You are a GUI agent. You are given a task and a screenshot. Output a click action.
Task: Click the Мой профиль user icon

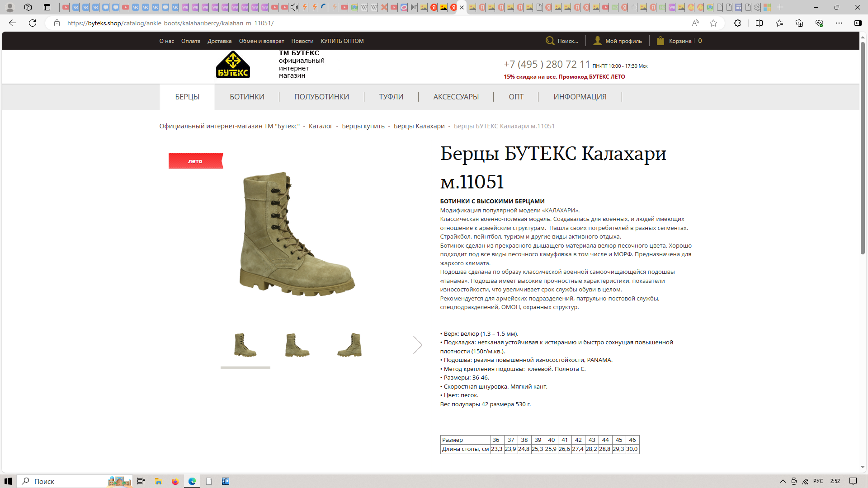tap(597, 41)
